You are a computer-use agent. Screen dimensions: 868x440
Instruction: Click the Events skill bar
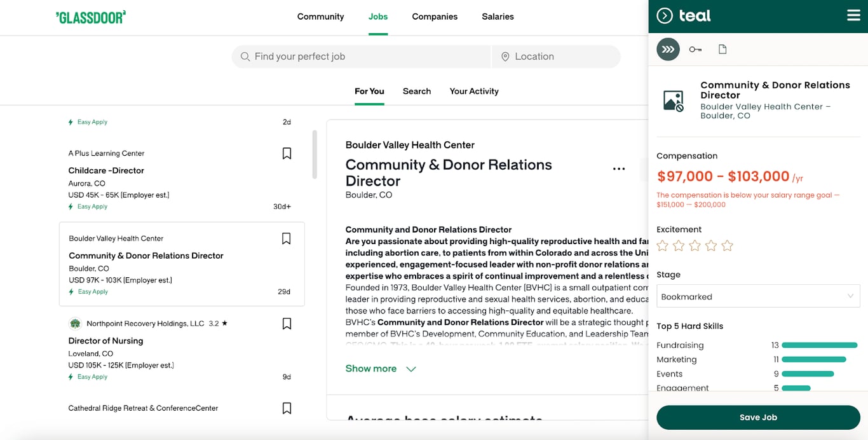(808, 374)
